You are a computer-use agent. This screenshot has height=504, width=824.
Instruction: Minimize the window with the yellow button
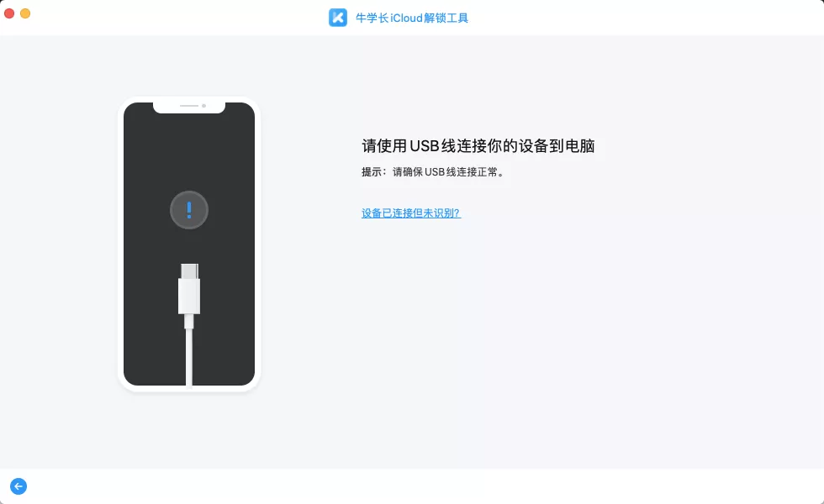(x=25, y=13)
